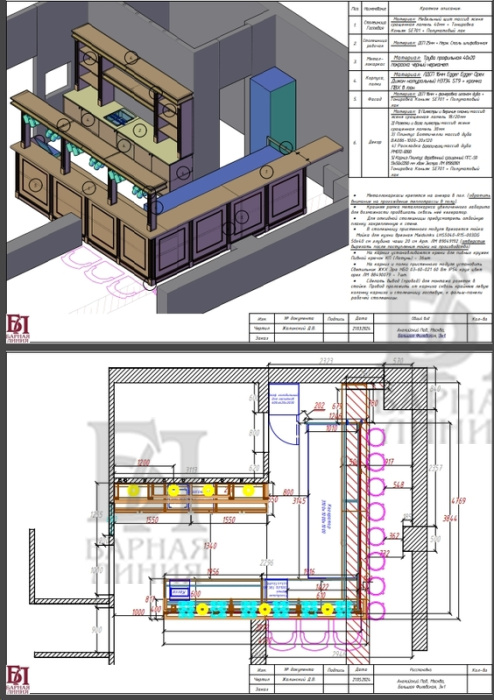Click the Барная Линия logo on the second sheet
Image resolution: width=494 pixels, height=700 pixels.
(x=18, y=679)
